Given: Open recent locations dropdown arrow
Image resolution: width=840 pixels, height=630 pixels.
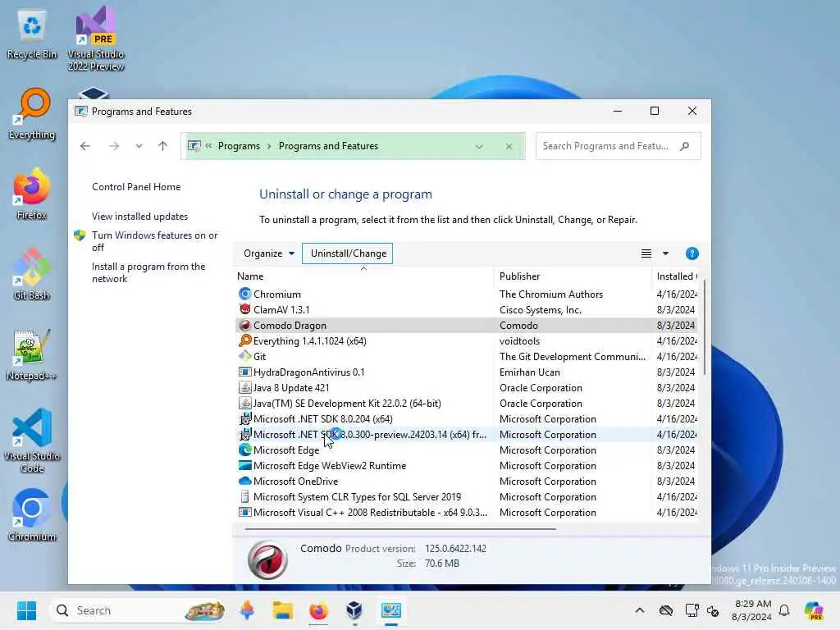Looking at the screenshot, I should click(139, 146).
